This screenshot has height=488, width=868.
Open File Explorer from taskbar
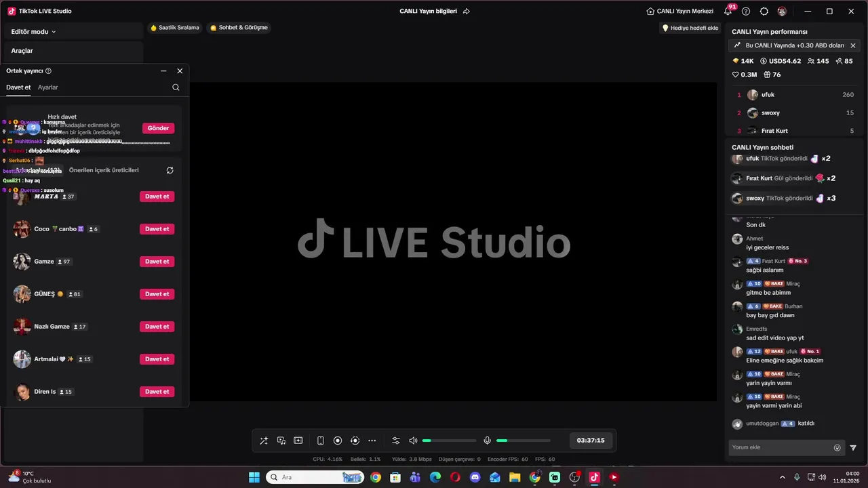(515, 477)
